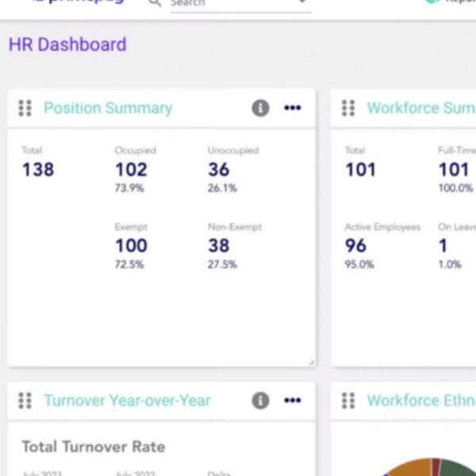Grab the Workforce Ethnicity drag handle
The image size is (476, 476).
point(348,401)
